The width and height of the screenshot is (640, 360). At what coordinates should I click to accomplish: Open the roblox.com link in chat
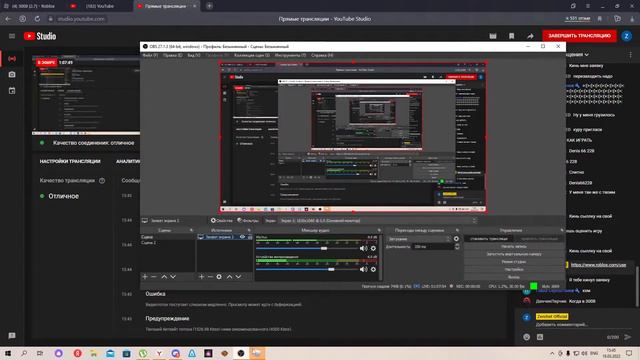[598, 265]
